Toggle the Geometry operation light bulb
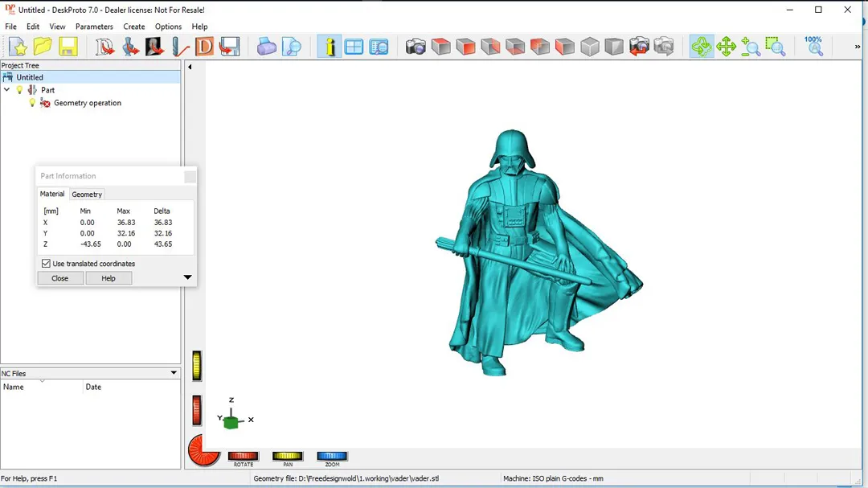 [32, 102]
